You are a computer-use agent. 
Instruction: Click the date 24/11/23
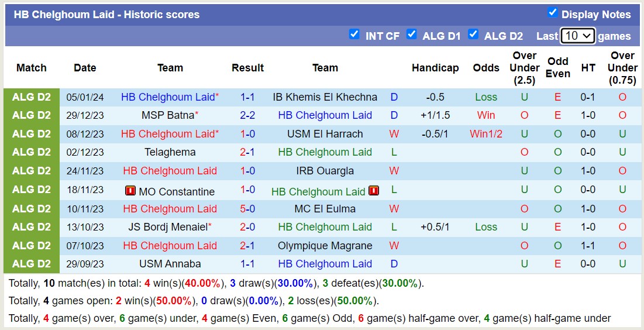tap(85, 170)
